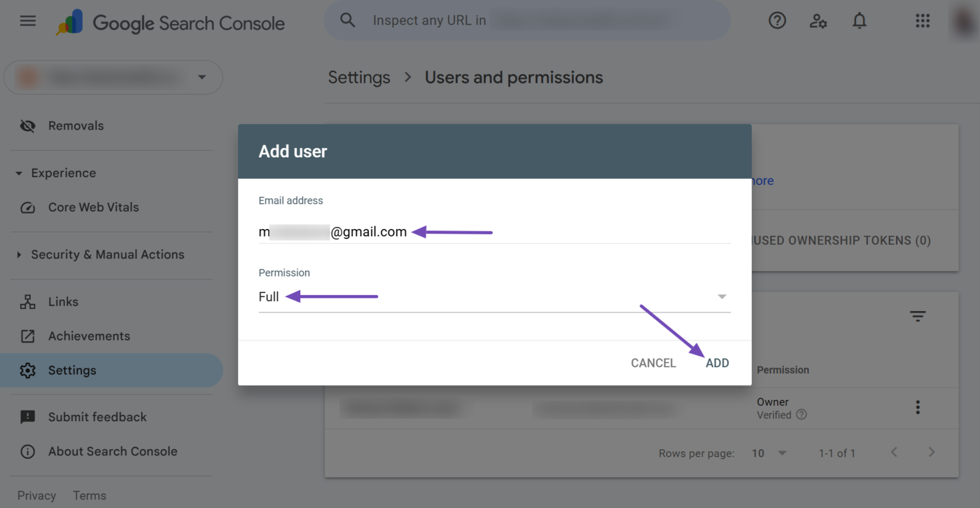Viewport: 980px width, 508px height.
Task: Click the Owner verified help icon
Action: pyautogui.click(x=801, y=415)
